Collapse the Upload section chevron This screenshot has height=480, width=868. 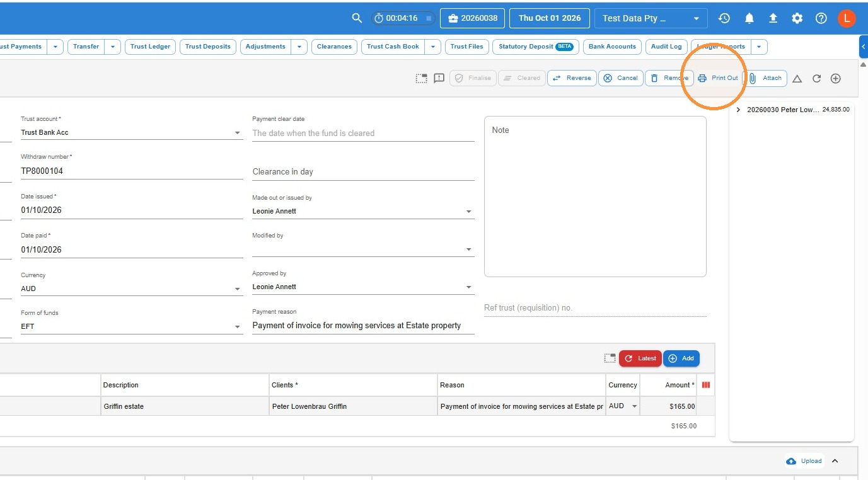[835, 461]
